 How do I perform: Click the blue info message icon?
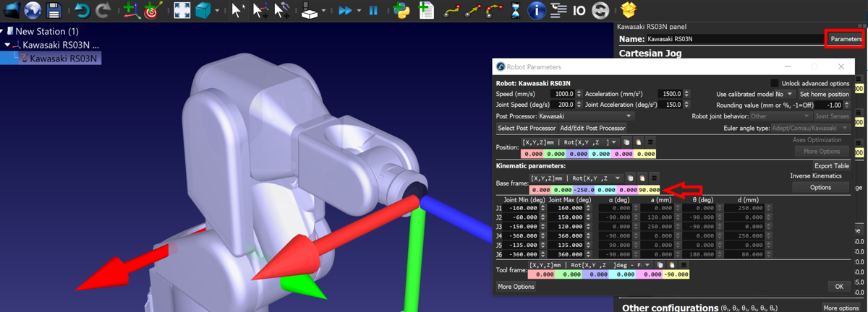[536, 11]
